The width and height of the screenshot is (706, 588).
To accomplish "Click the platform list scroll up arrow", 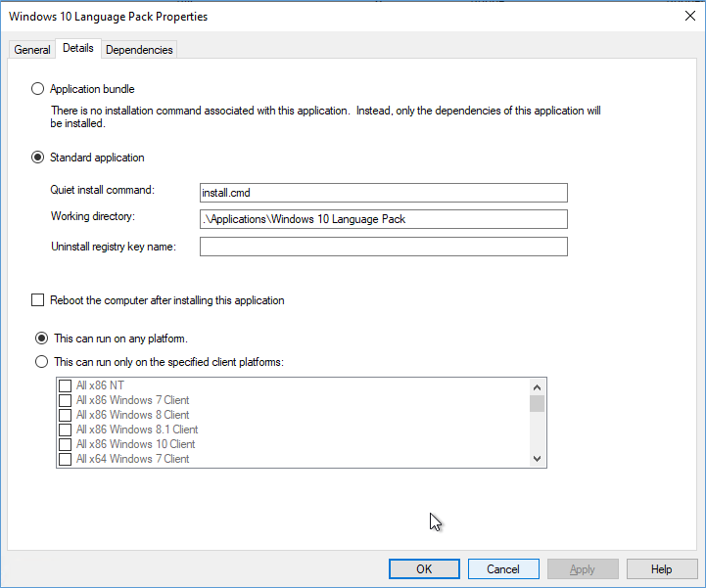I will (x=537, y=386).
